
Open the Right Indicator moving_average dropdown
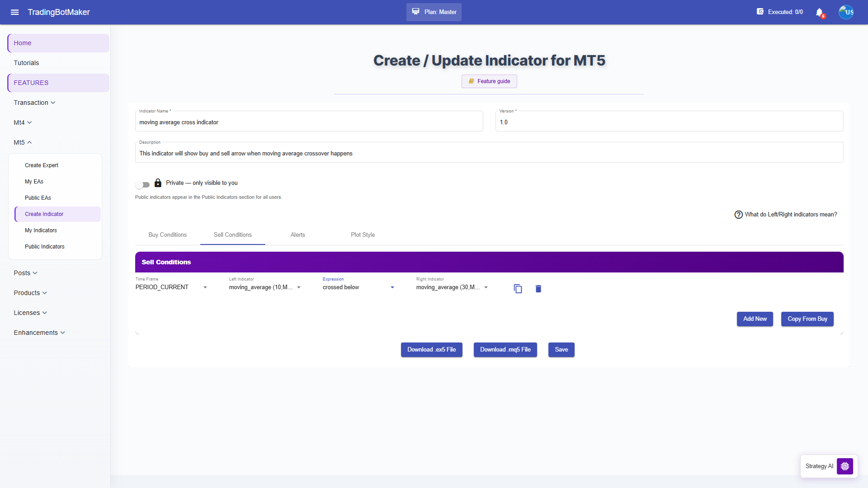pyautogui.click(x=452, y=287)
